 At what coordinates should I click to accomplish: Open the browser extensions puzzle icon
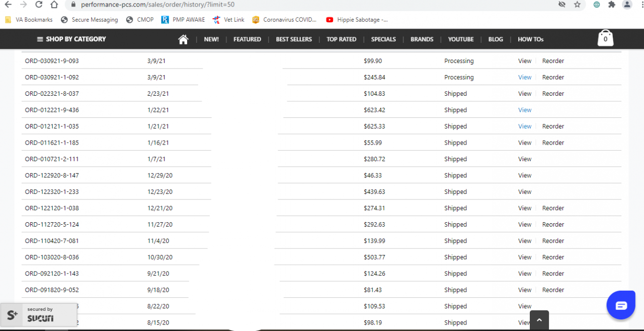coord(612,5)
